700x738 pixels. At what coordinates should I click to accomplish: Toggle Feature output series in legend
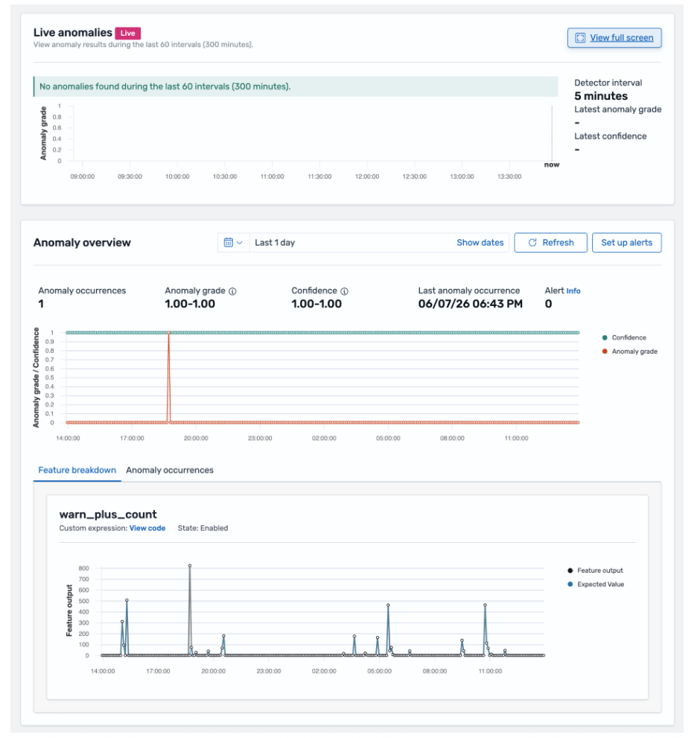(595, 570)
